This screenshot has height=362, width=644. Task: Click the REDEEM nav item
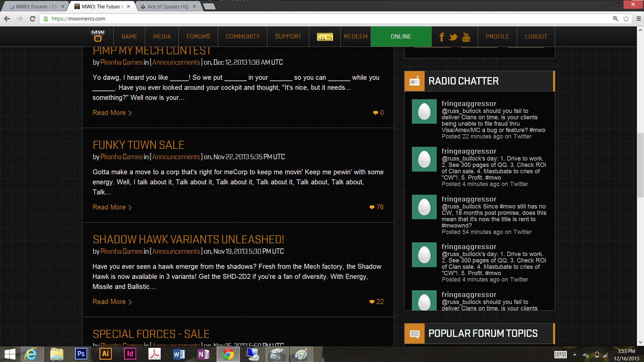point(356,37)
